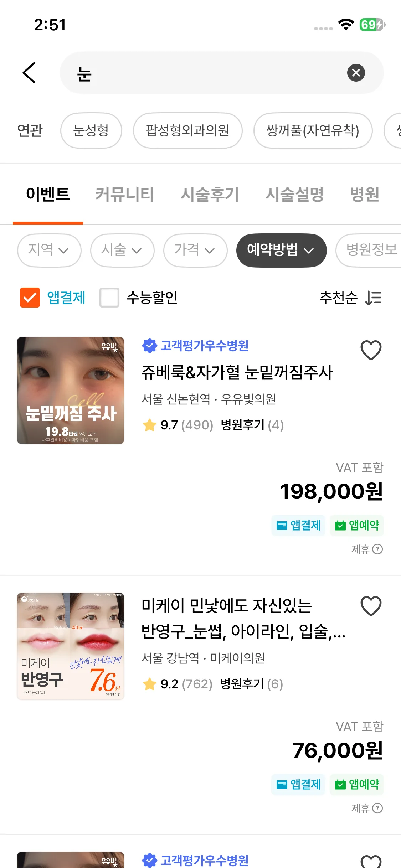Select the 눈성형 related keyword chip
Screen dimensions: 401x868
[x=91, y=130]
